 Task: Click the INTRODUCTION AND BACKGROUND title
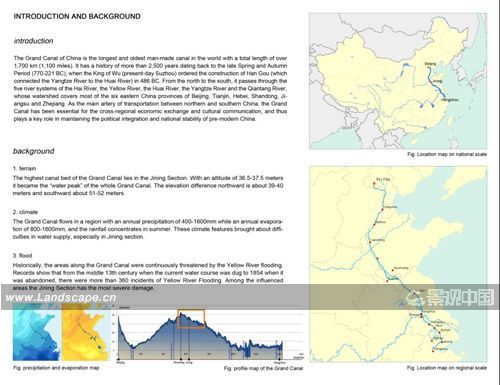click(77, 16)
